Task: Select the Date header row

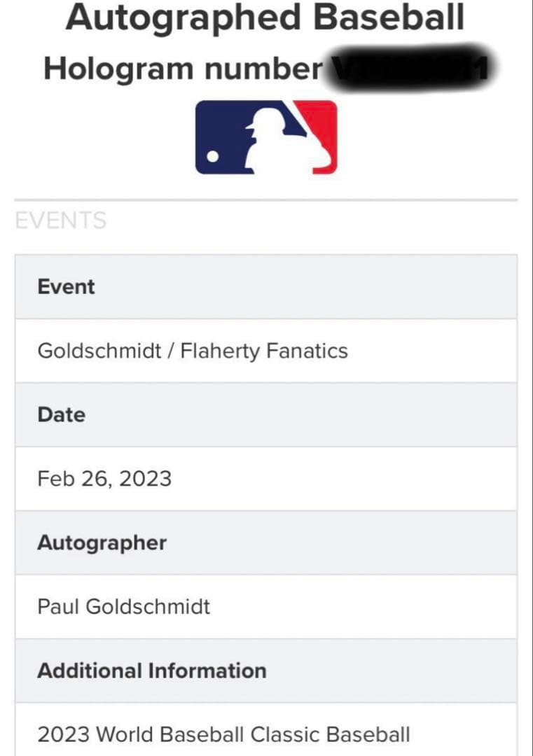Action: tap(266, 414)
